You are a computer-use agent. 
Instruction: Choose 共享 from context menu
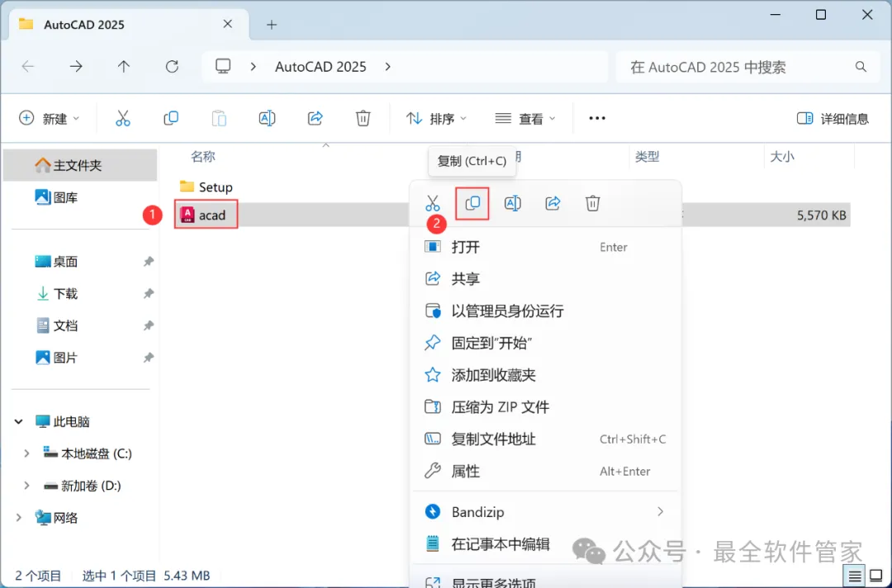pos(546,278)
